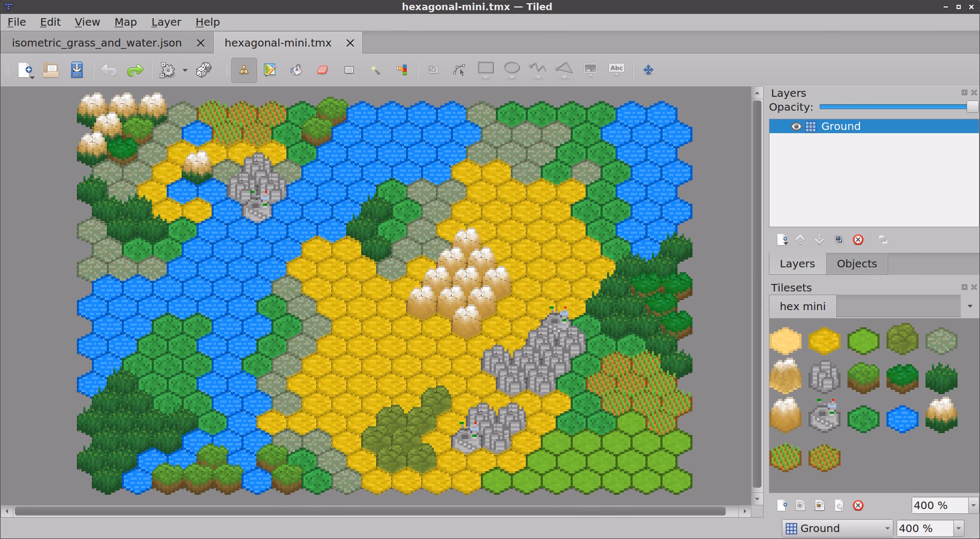Click the Raise Layer up-arrow icon
This screenshot has width=980, height=539.
tap(800, 240)
